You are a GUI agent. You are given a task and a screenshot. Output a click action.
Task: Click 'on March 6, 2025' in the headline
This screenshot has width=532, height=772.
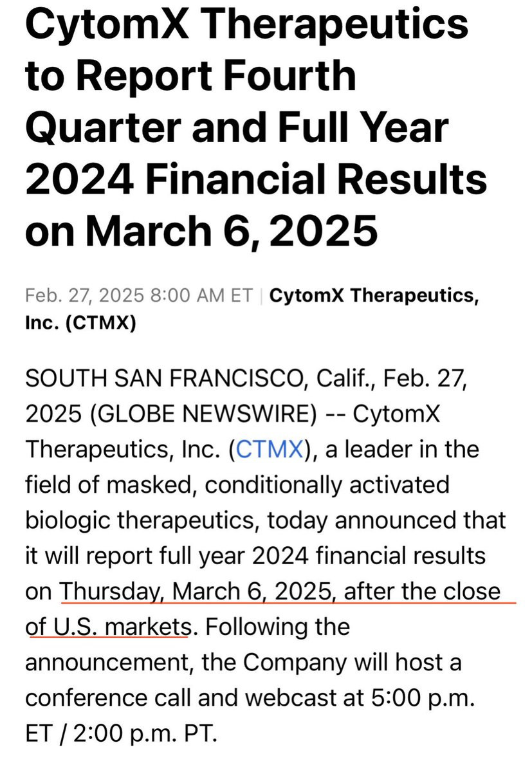201,230
